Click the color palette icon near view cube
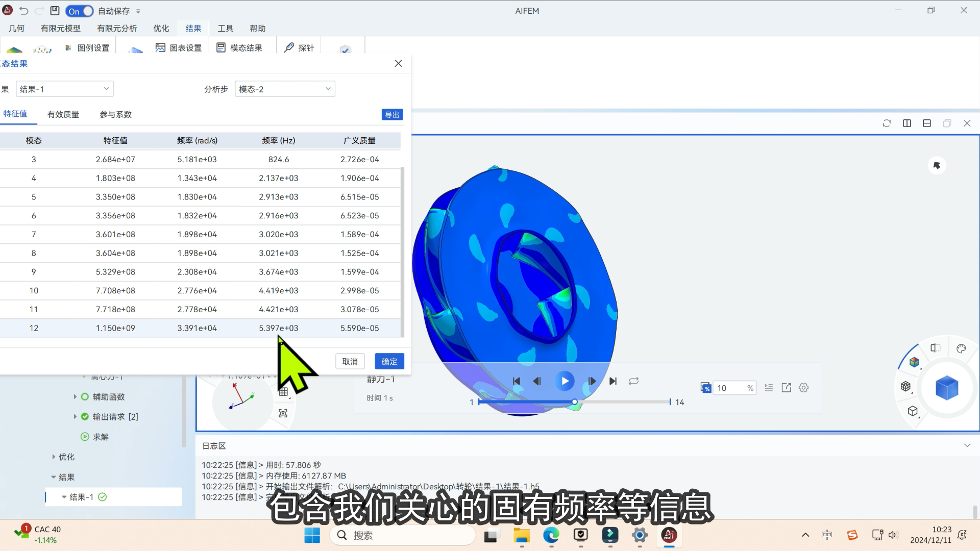 click(961, 348)
